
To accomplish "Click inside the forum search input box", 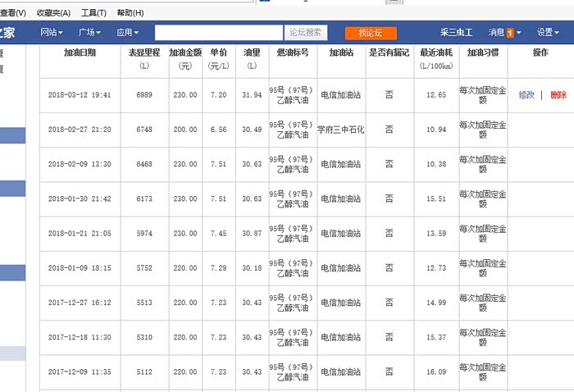I will tap(219, 33).
